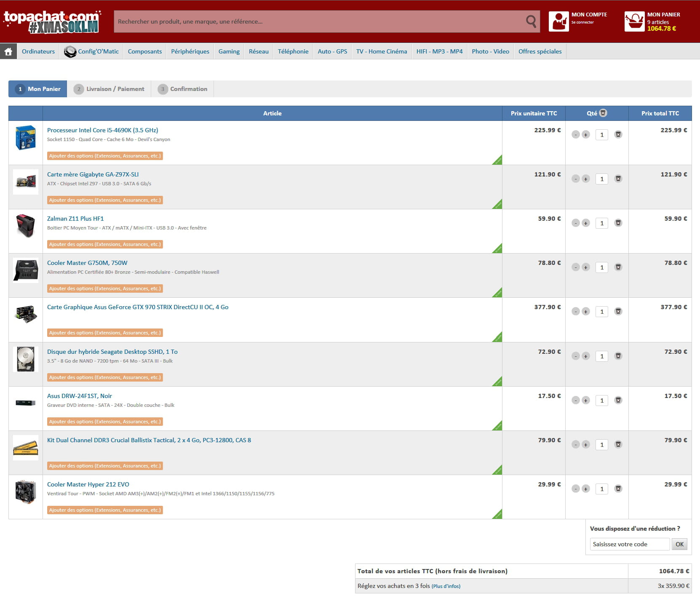Increase quantity of Gigabyte GA-Z97X-SLI motherboard

tap(585, 179)
